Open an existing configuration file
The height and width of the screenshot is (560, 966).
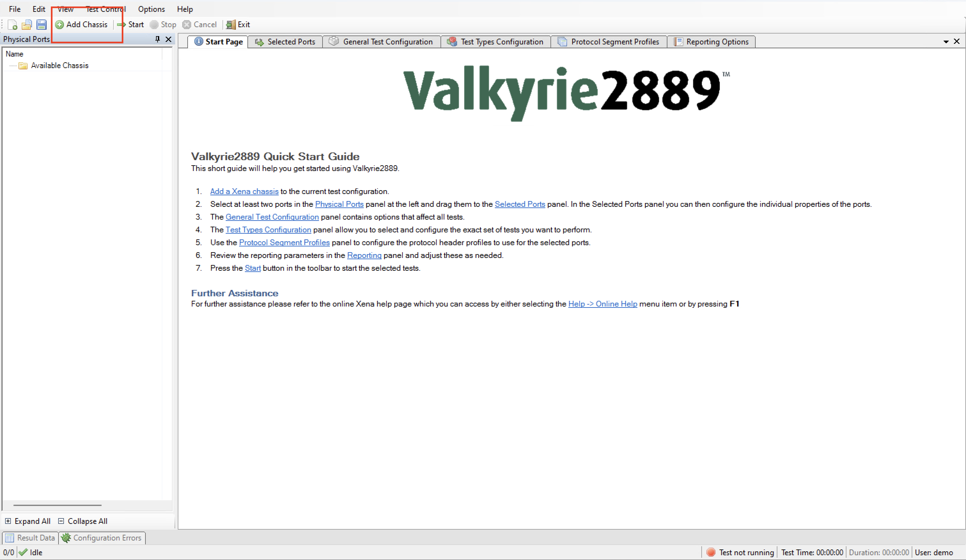click(27, 25)
